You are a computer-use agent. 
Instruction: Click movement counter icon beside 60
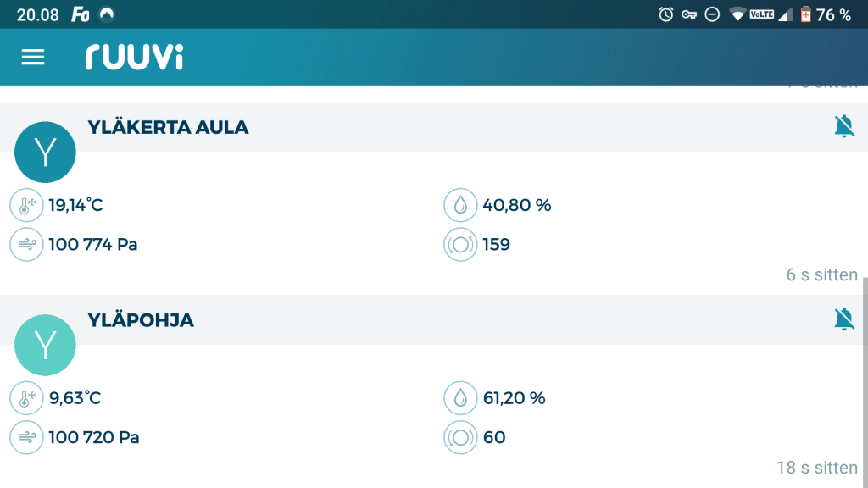tap(460, 437)
